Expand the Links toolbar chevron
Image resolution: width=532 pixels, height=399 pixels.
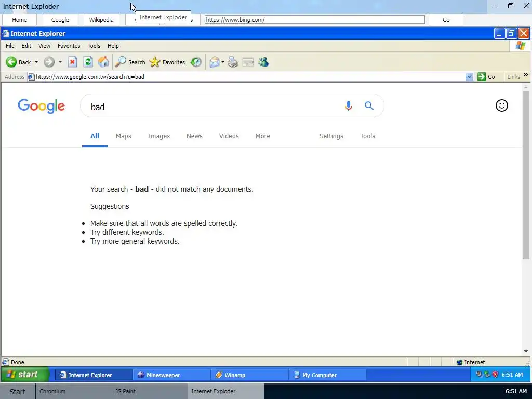(526, 75)
